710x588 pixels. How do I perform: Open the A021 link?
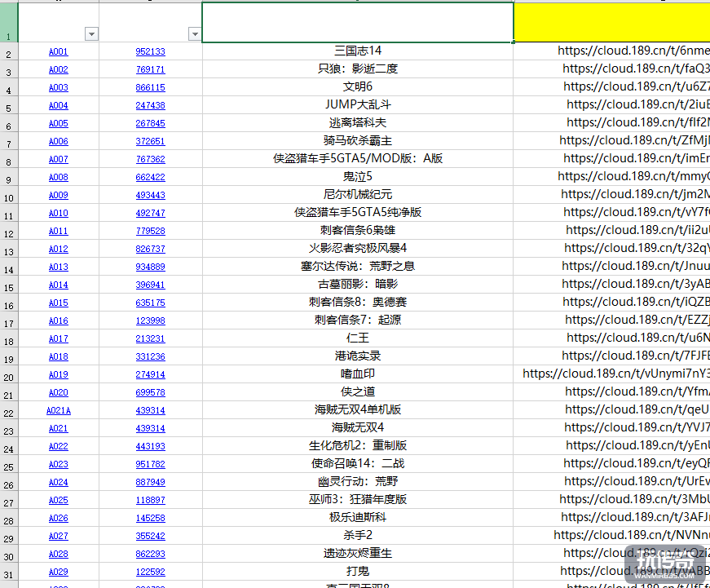point(59,428)
